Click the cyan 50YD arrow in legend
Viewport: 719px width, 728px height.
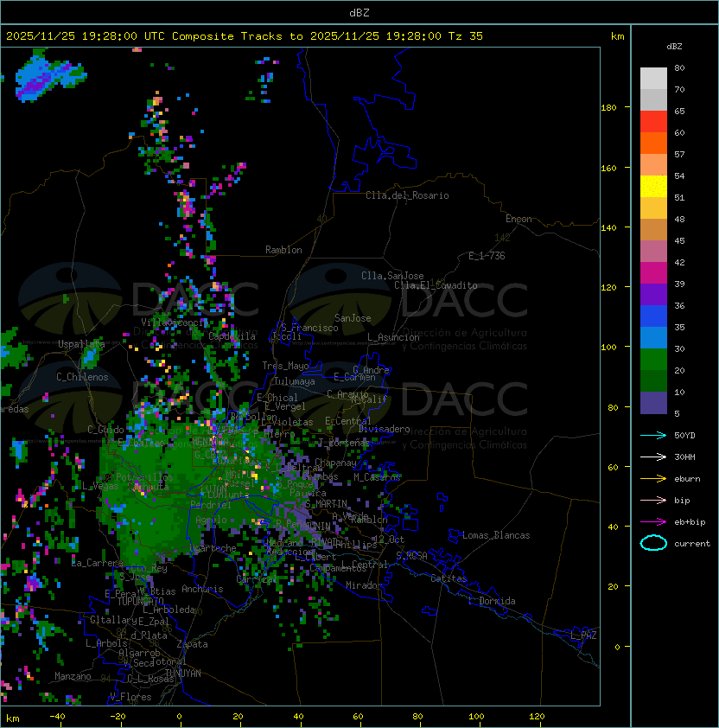click(653, 435)
